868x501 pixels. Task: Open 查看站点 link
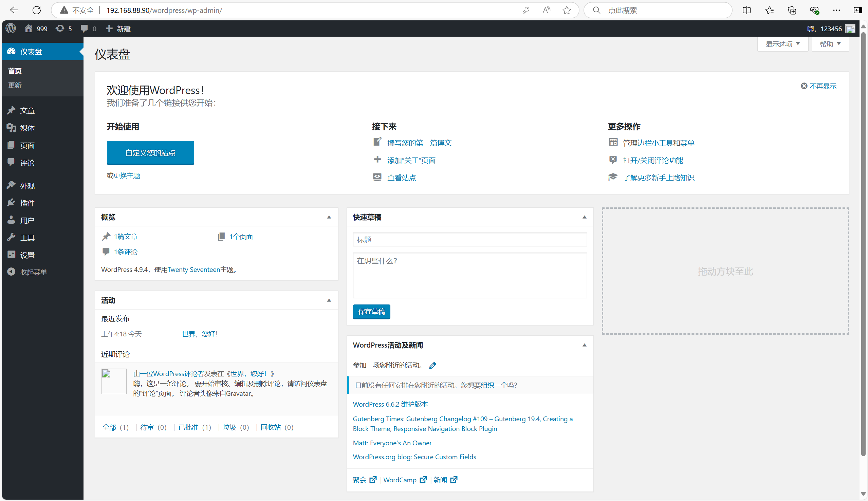(402, 178)
